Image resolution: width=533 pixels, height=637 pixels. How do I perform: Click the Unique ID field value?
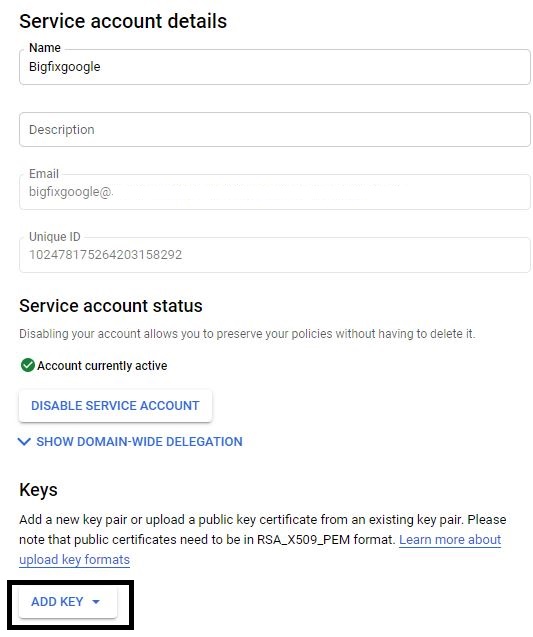click(106, 255)
